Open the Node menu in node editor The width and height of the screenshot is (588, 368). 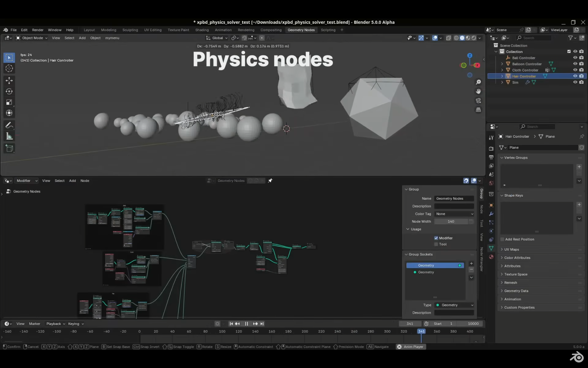pyautogui.click(x=85, y=180)
